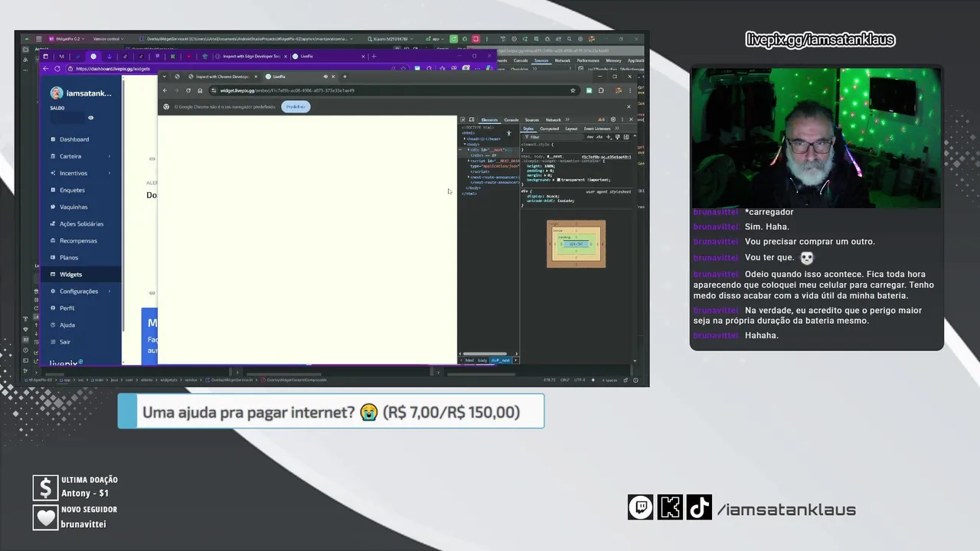Open Dashboard in LivePix sidebar
This screenshot has width=980, height=551.
(x=74, y=139)
